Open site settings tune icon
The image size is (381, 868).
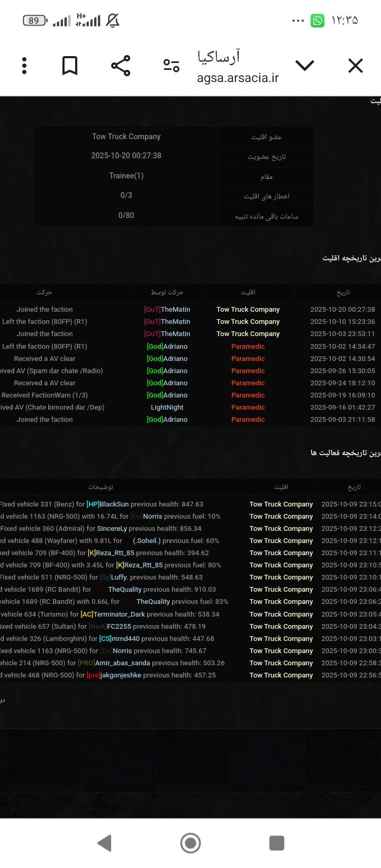pos(171,66)
